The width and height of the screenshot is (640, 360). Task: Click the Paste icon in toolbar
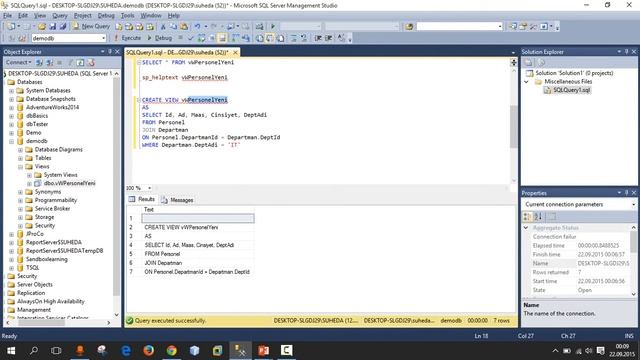(x=184, y=27)
